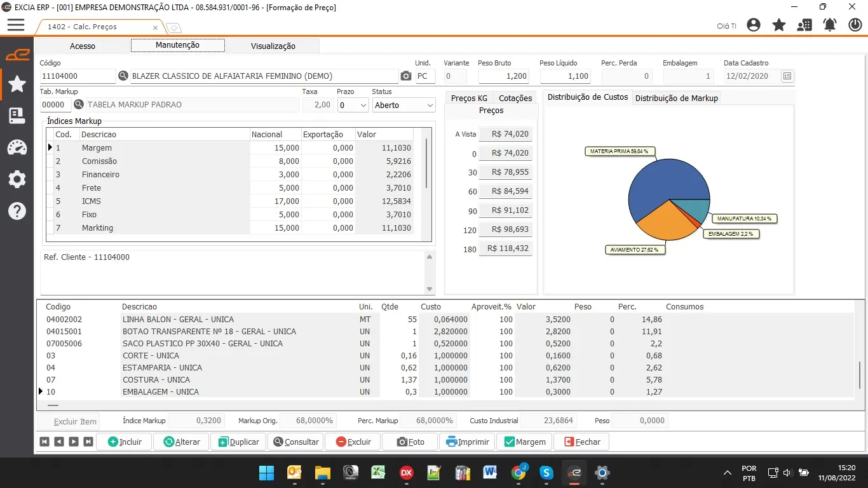This screenshot has height=488, width=868.
Task: Click the Duplicar button
Action: click(x=238, y=442)
